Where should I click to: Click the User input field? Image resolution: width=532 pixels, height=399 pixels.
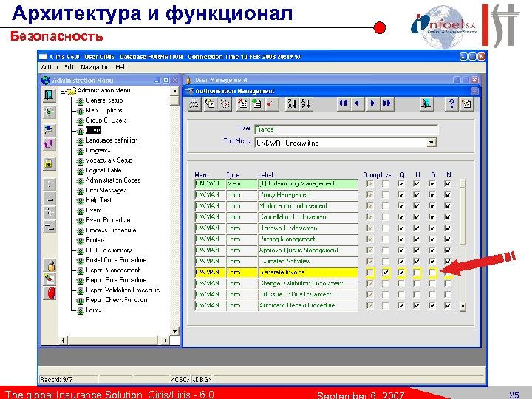tap(346, 129)
